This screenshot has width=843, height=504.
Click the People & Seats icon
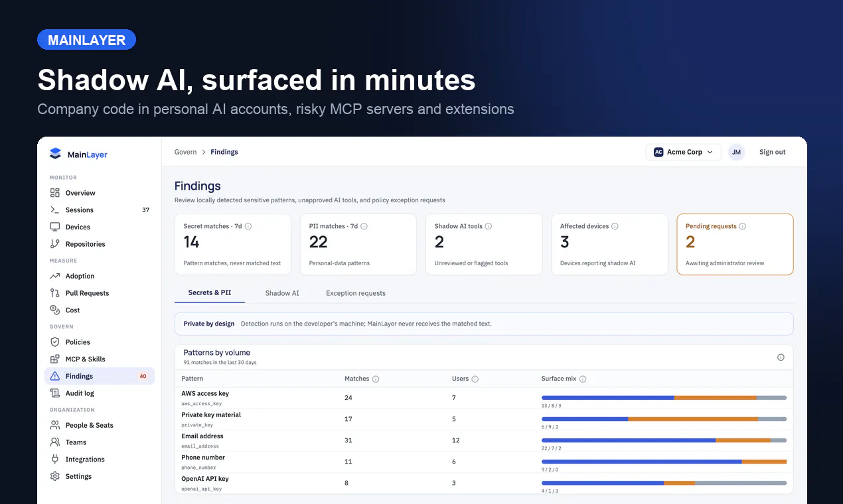click(55, 425)
